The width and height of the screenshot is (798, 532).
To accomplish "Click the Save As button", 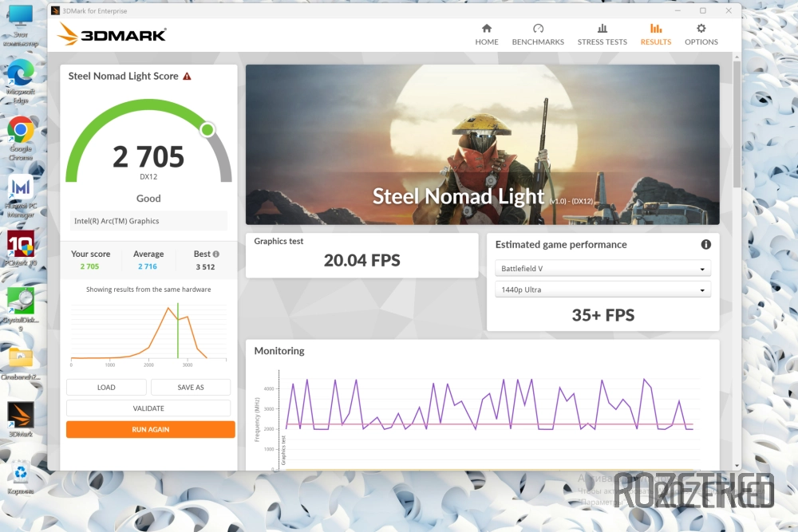I will coord(191,388).
